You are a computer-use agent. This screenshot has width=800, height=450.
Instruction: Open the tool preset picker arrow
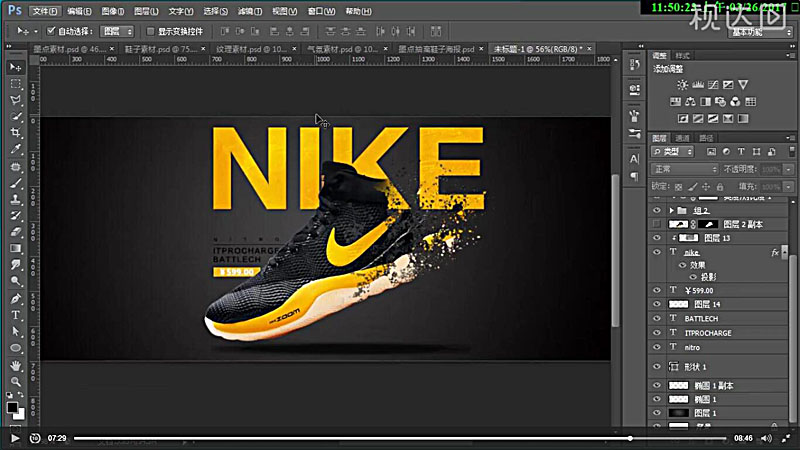(x=36, y=31)
